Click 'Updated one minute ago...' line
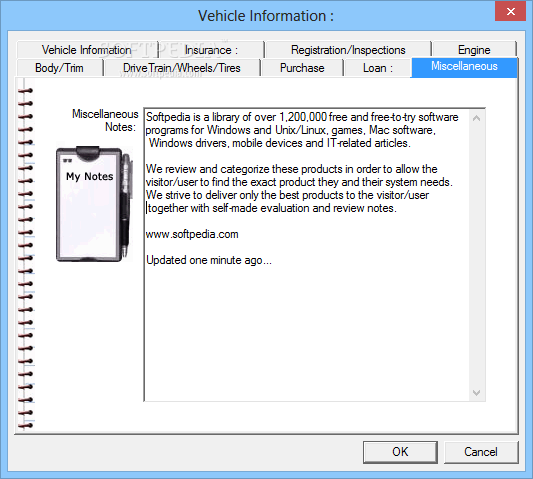This screenshot has height=479, width=533. pos(209,260)
